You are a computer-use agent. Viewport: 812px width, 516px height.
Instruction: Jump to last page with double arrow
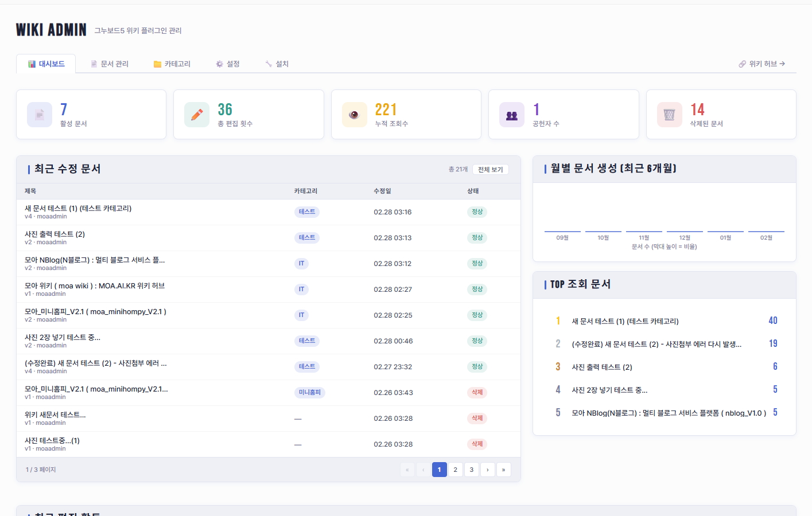[503, 470]
